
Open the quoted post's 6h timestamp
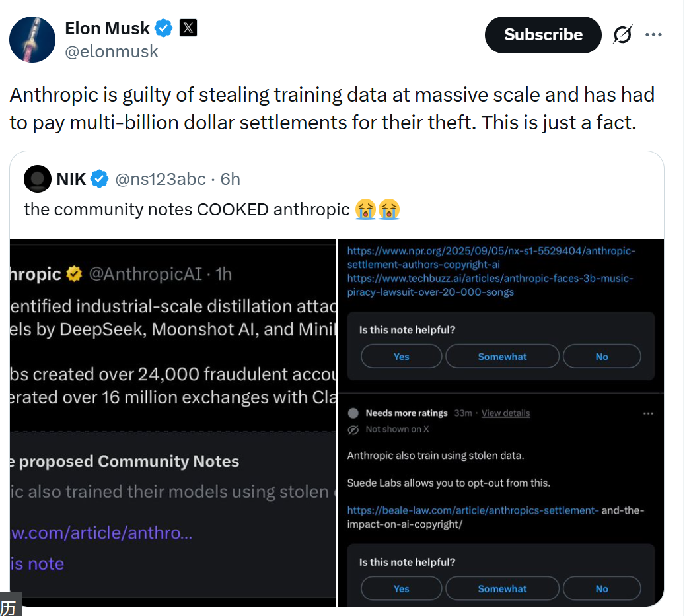[231, 179]
